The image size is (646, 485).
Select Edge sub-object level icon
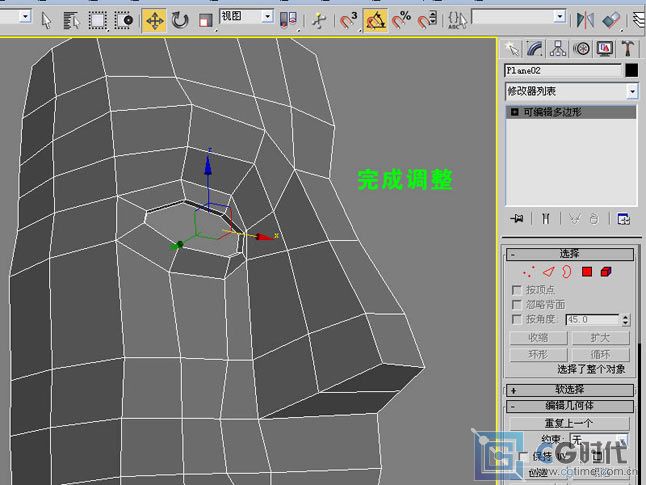coord(548,272)
